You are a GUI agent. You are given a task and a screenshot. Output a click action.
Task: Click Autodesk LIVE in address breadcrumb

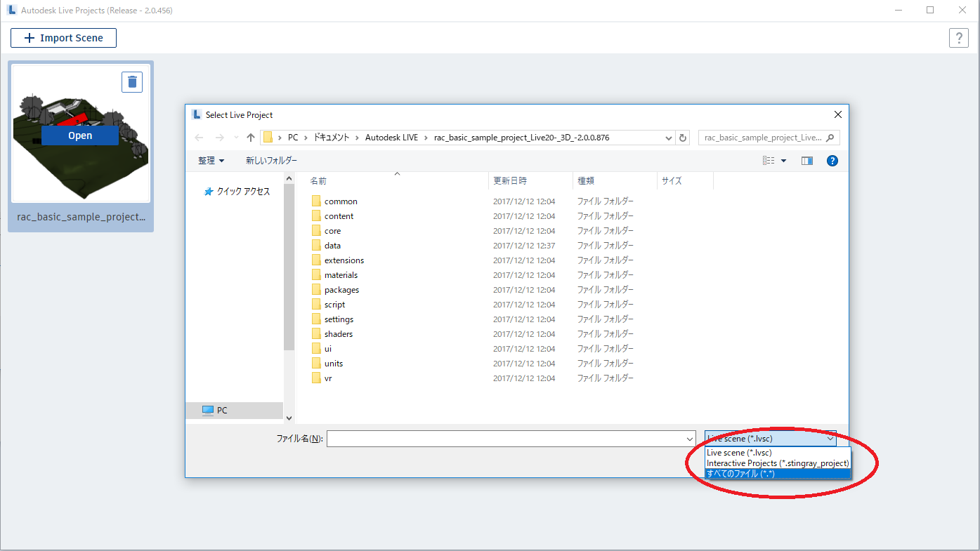[391, 138]
